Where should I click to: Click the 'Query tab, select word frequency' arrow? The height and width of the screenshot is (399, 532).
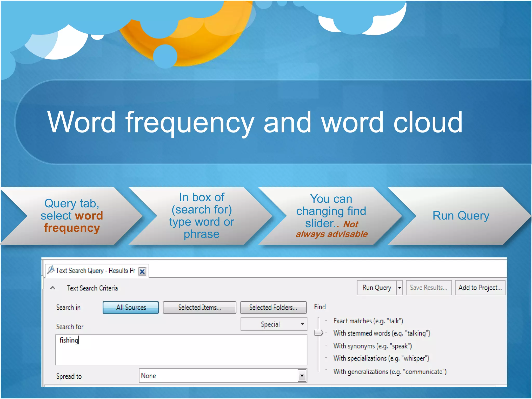(71, 216)
